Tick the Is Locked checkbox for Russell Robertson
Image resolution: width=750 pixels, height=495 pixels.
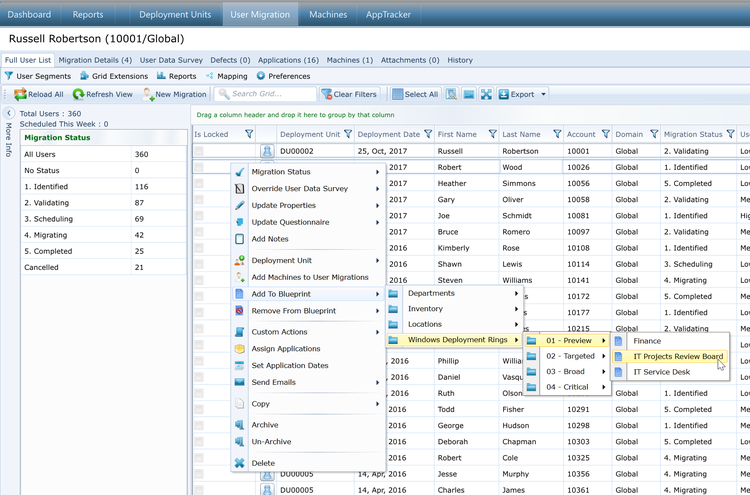199,151
